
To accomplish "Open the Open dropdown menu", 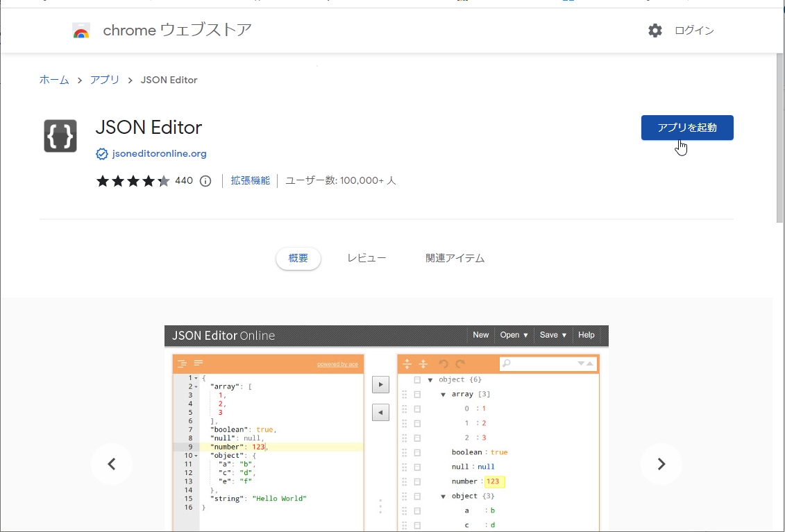I will (511, 335).
